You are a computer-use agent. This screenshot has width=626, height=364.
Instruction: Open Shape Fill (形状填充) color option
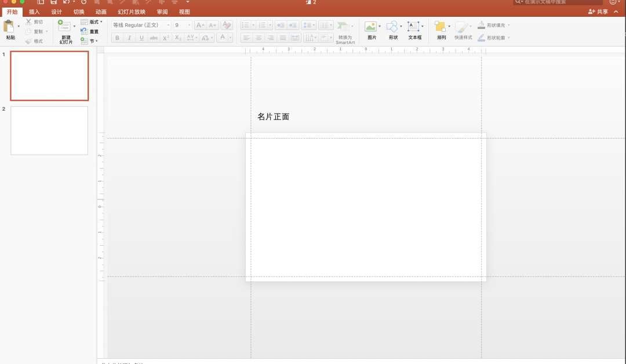point(494,26)
